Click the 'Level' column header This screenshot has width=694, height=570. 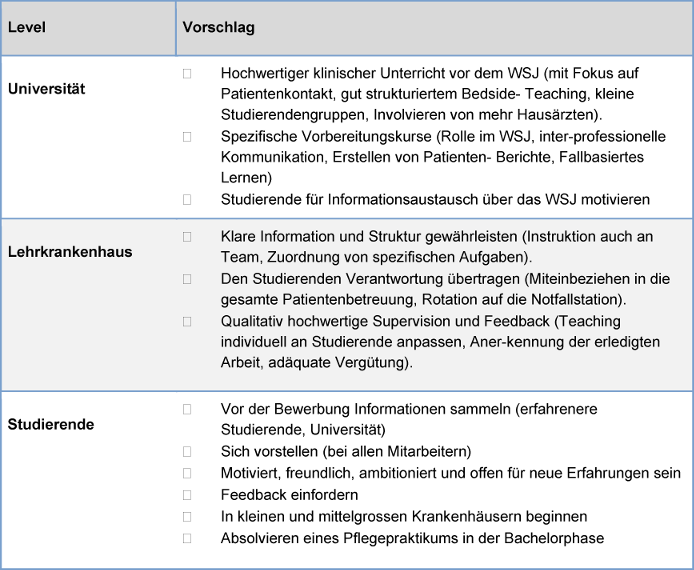tap(26, 27)
